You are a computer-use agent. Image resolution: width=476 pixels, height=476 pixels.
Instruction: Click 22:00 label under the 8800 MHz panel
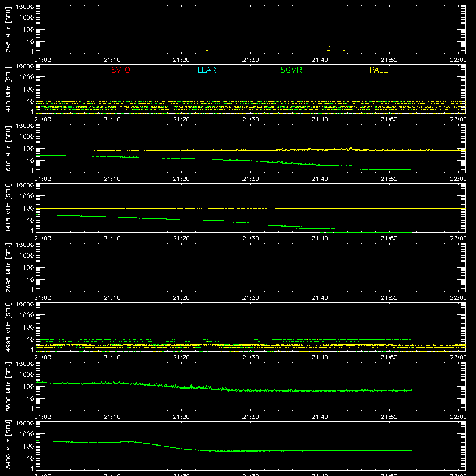tap(458, 417)
